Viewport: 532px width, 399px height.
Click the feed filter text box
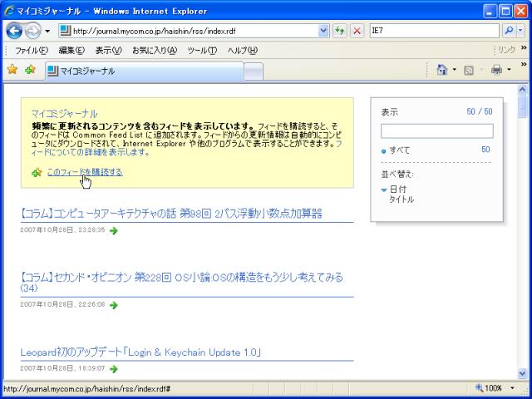coord(437,131)
